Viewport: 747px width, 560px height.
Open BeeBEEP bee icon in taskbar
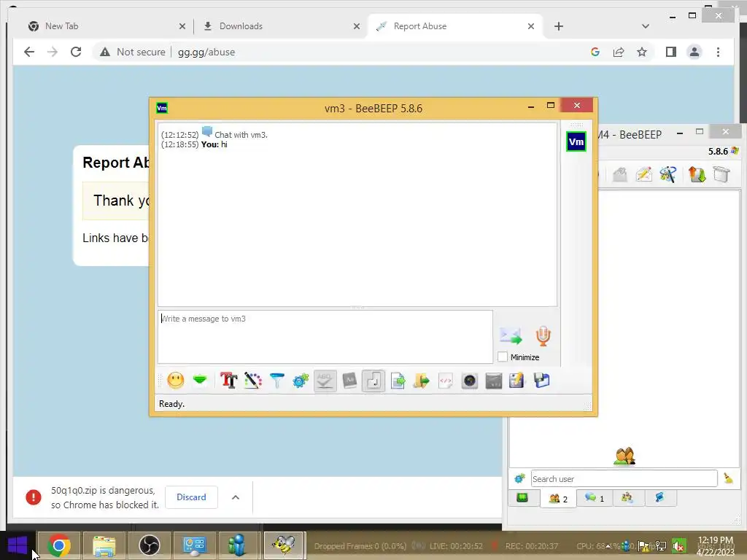click(x=284, y=545)
